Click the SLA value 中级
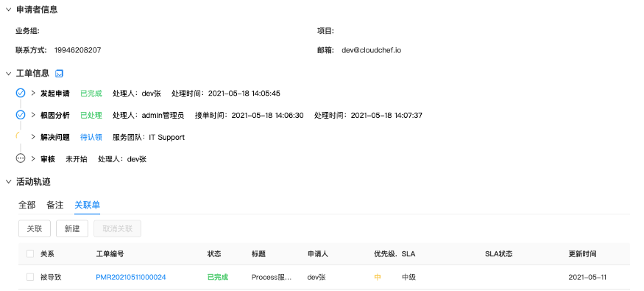Screen dimensions: 644x291 coord(408,278)
